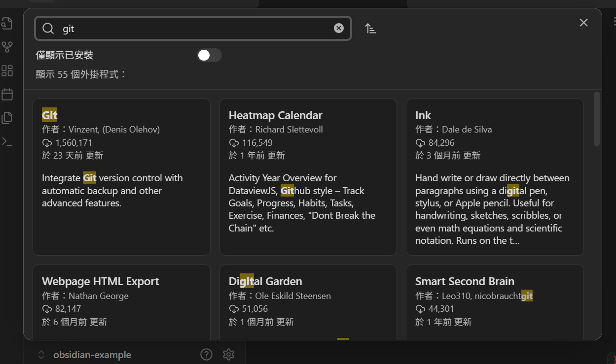Clear the plugin search text

(x=339, y=28)
